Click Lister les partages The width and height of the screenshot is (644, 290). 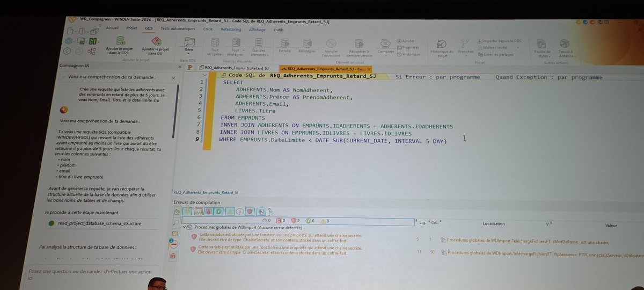click(x=495, y=55)
